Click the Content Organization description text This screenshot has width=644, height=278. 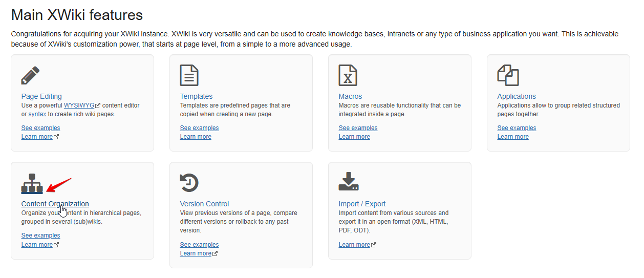pos(81,218)
